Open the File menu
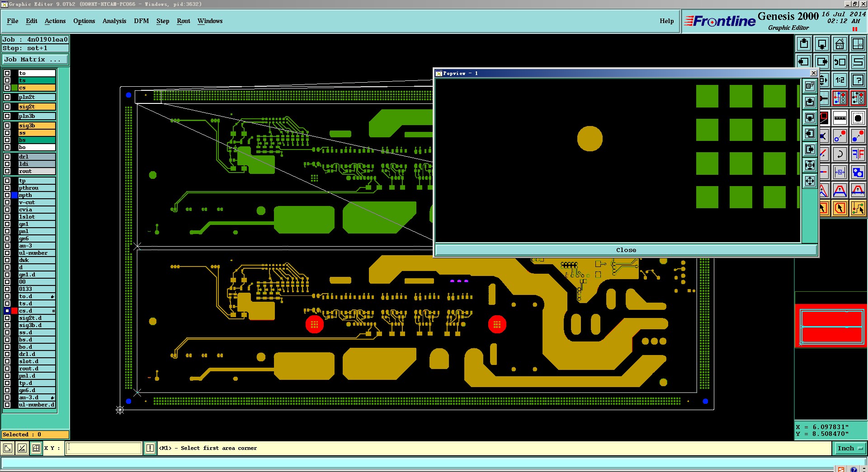The height and width of the screenshot is (472, 868). click(x=13, y=21)
